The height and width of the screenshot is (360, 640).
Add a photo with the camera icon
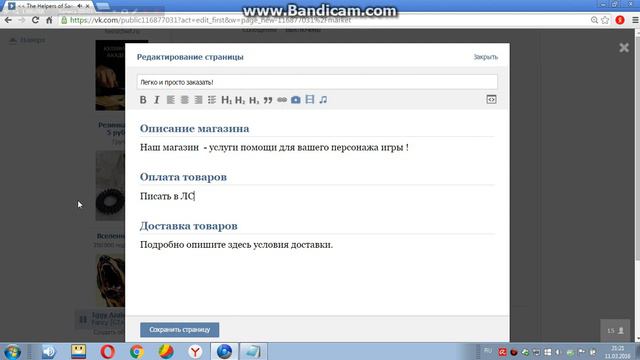tap(296, 100)
